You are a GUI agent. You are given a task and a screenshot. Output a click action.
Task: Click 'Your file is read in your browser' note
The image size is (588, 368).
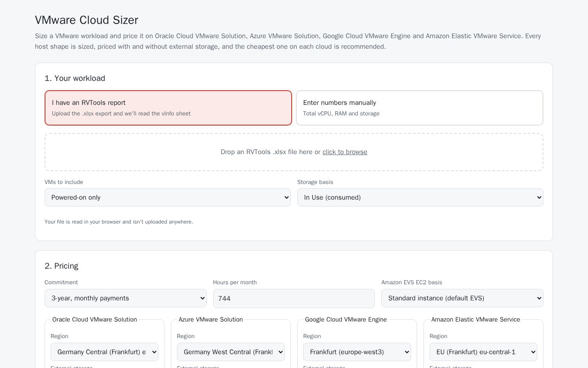coord(119,222)
